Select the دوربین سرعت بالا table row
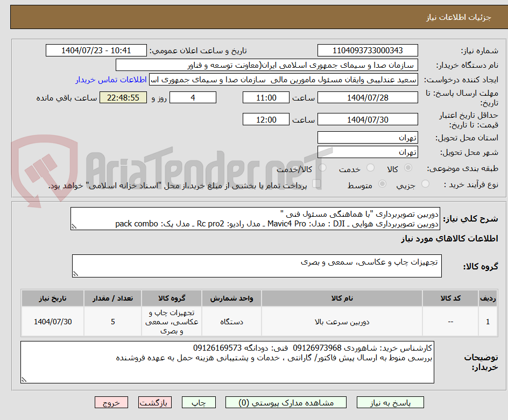This screenshot has height=420, width=508. 344,321
